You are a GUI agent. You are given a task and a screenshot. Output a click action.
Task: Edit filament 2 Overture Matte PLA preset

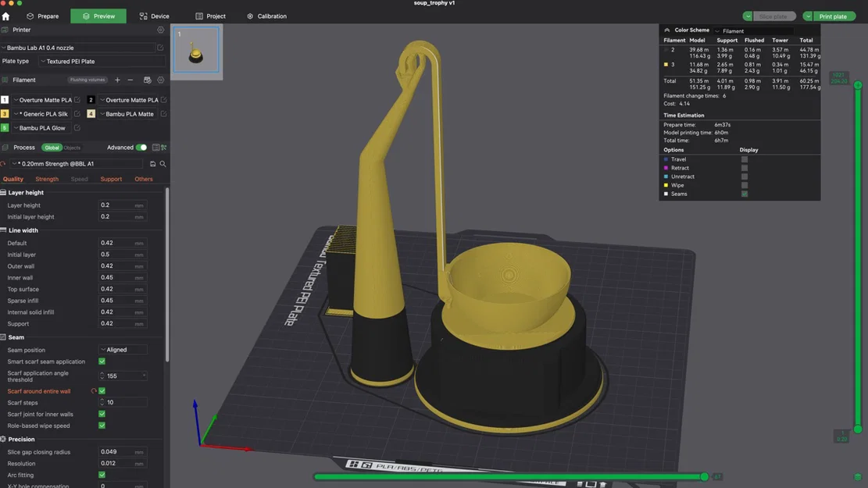pos(164,100)
